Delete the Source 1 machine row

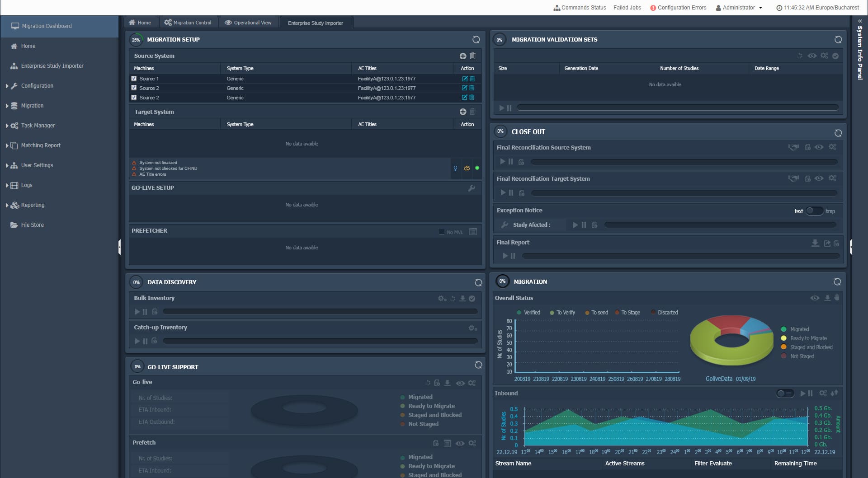point(472,79)
